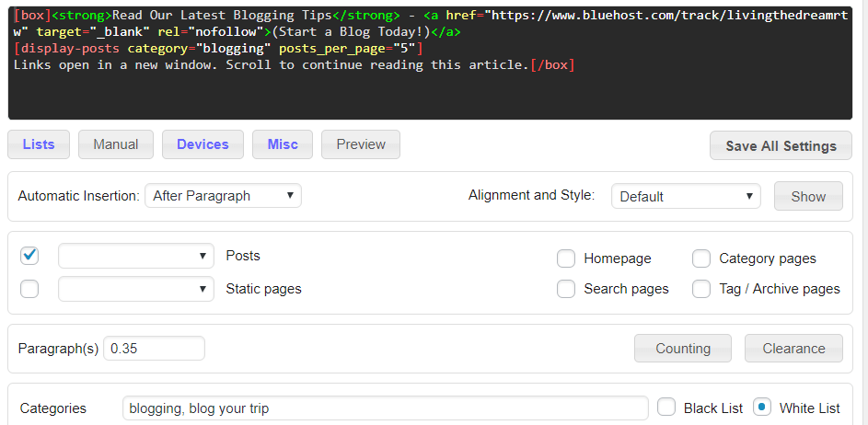The image size is (868, 425).
Task: Select the Black List option
Action: (666, 408)
